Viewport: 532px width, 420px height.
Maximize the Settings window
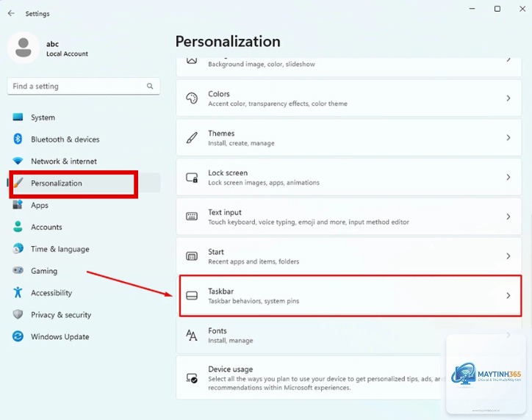[497, 9]
